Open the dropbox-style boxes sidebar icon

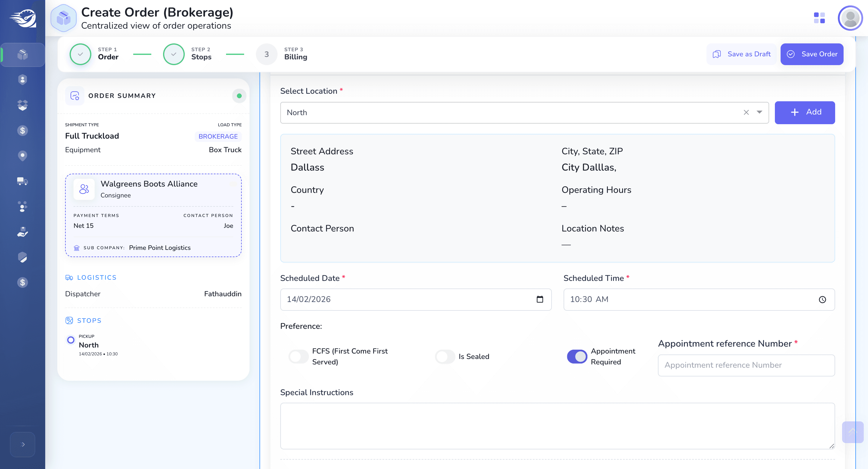point(22,105)
